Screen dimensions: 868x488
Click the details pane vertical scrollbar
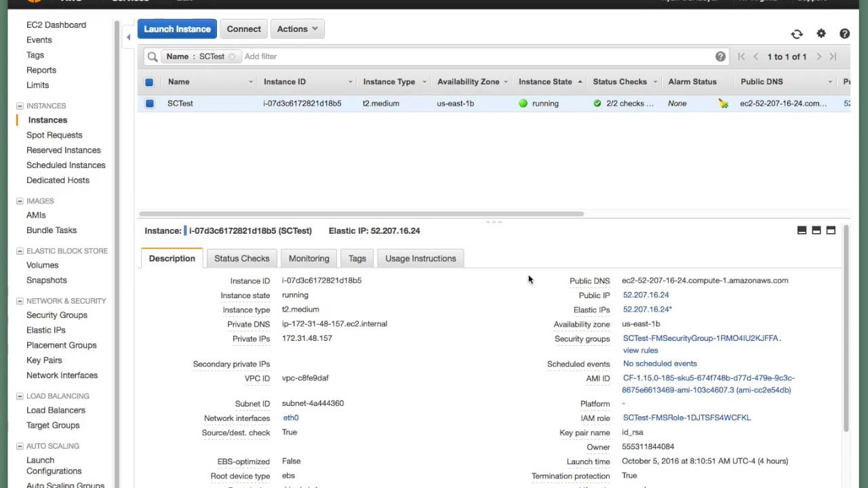click(x=846, y=329)
